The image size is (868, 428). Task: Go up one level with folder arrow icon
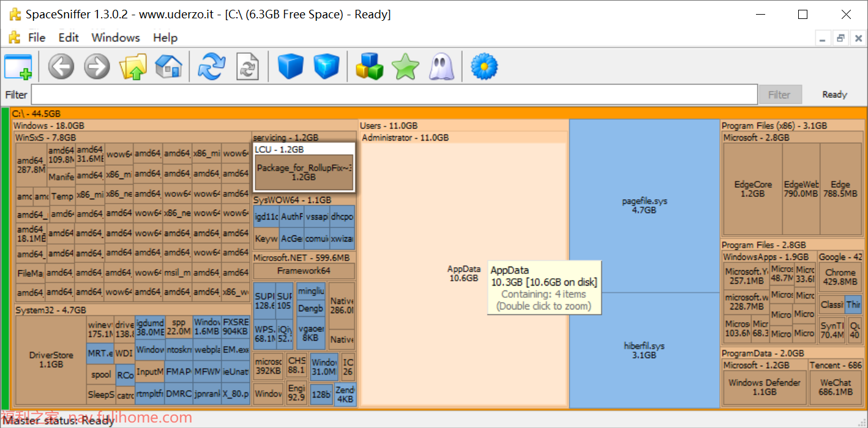coord(133,66)
